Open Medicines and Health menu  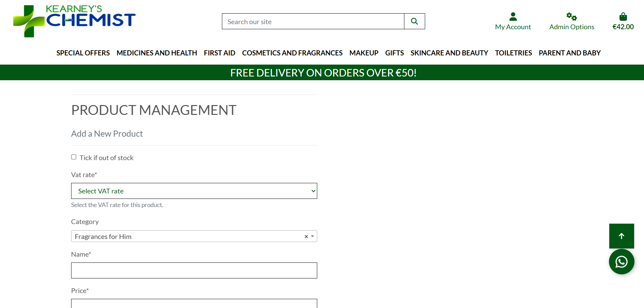[x=157, y=53]
